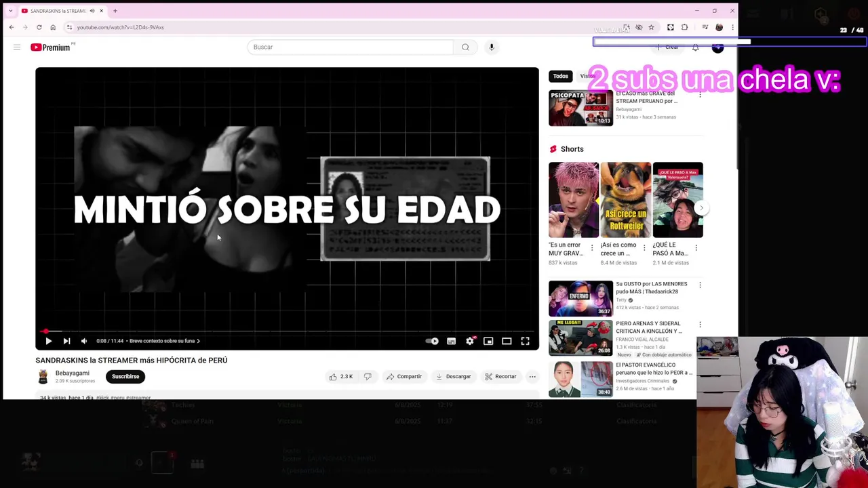Open more actions three-dot menu below video
Image resolution: width=868 pixels, height=488 pixels.
click(x=532, y=376)
